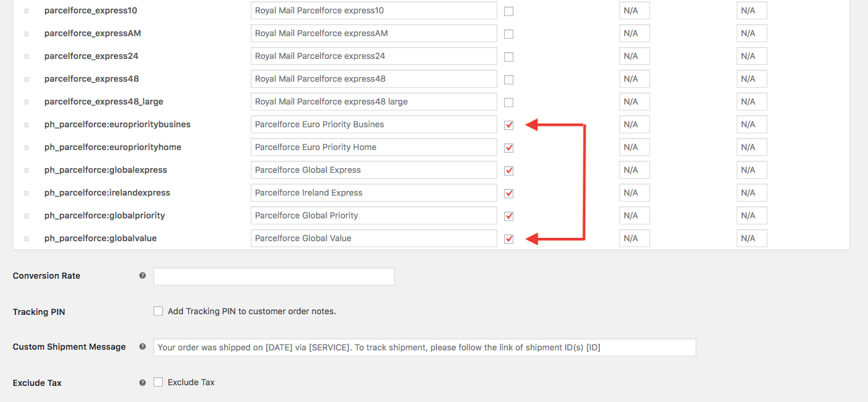Viewport: 868px width, 402px height.
Task: Tick the Add Tracking PIN checkbox
Action: pos(158,311)
